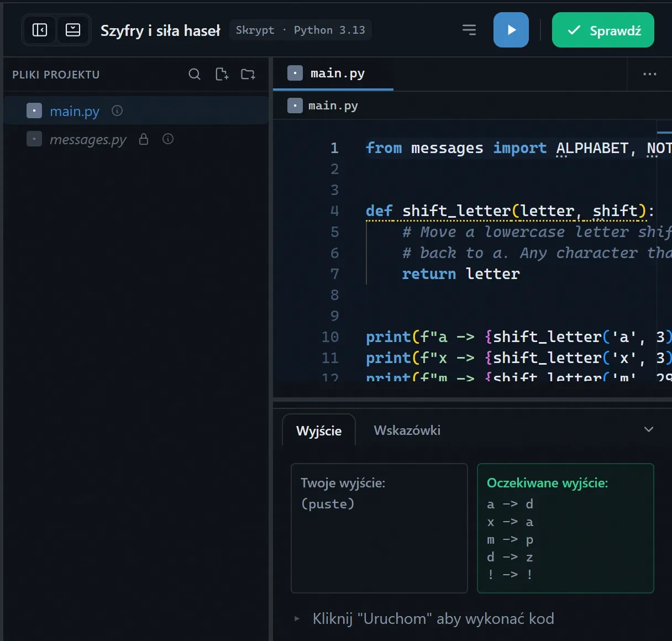Switch to the Wskazówki tab
672x641 pixels.
[407, 430]
